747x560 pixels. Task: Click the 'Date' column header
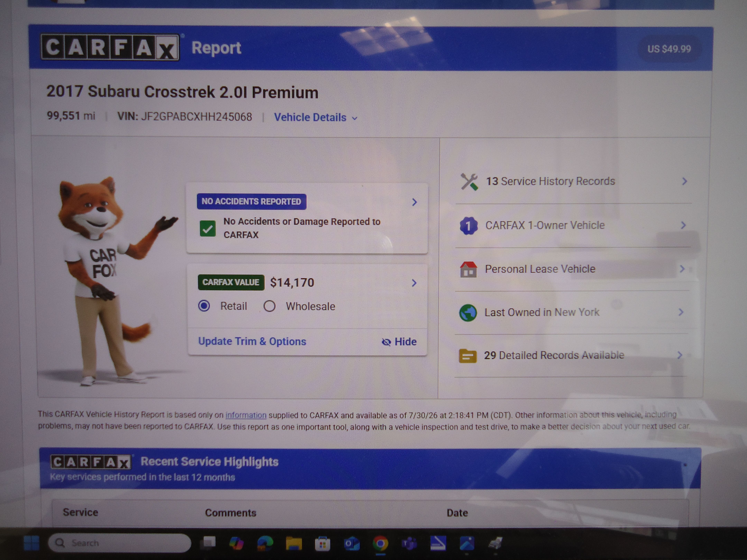[457, 513]
